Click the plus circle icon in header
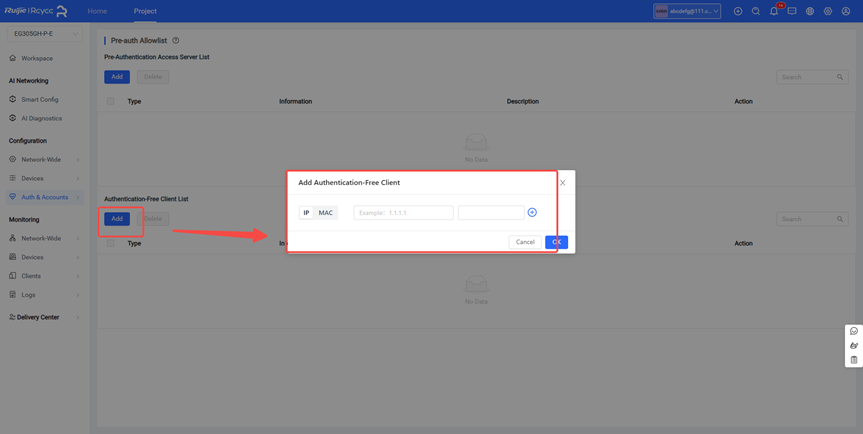863x434 pixels. pyautogui.click(x=738, y=11)
